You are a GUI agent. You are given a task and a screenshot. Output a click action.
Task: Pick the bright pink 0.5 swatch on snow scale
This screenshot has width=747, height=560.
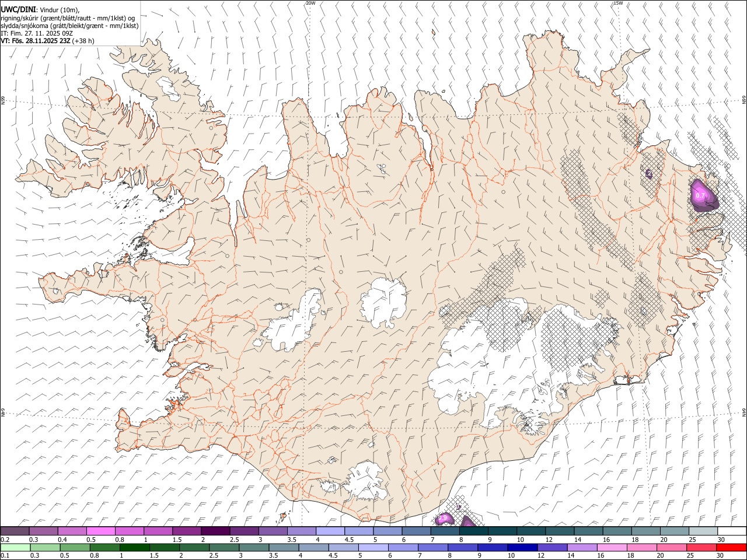coord(100,531)
